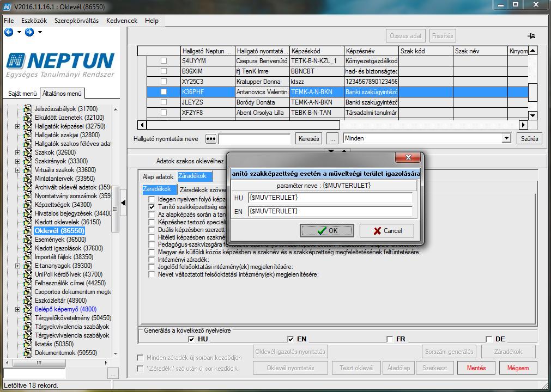This screenshot has height=392, width=551.
Task: Click the Hallgatók szakjai (32800) tree icon
Action: click(x=28, y=135)
